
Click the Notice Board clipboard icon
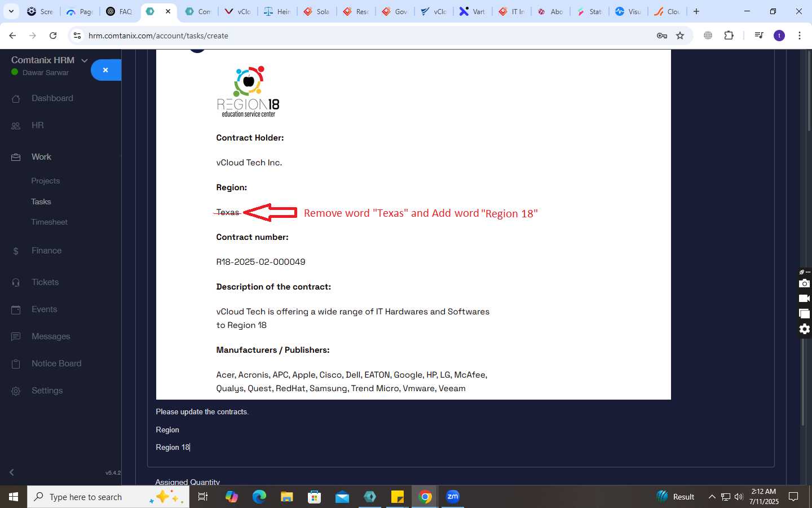[16, 364]
